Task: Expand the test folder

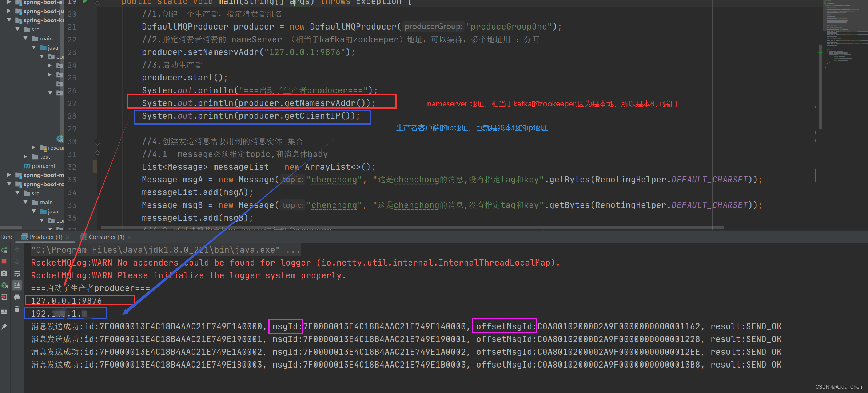Action: click(x=25, y=157)
